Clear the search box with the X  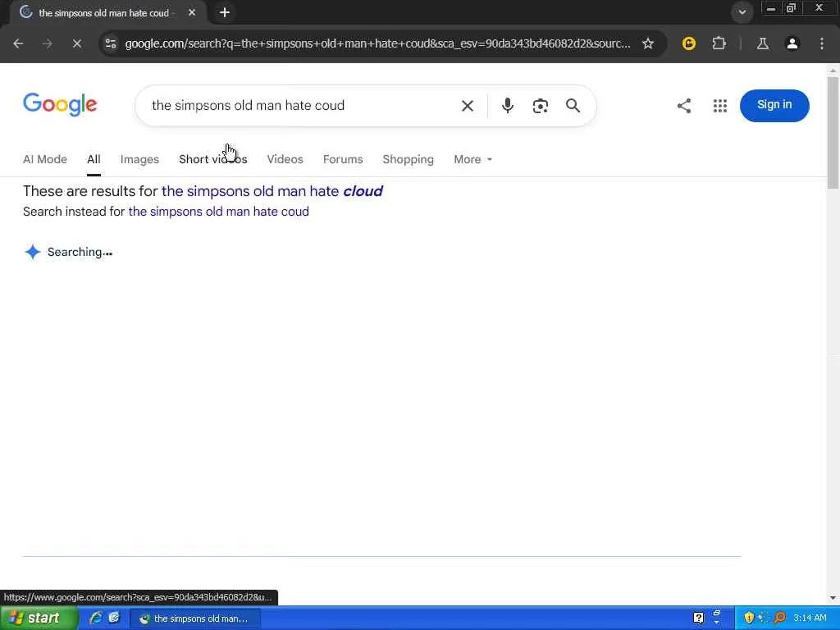pos(467,106)
